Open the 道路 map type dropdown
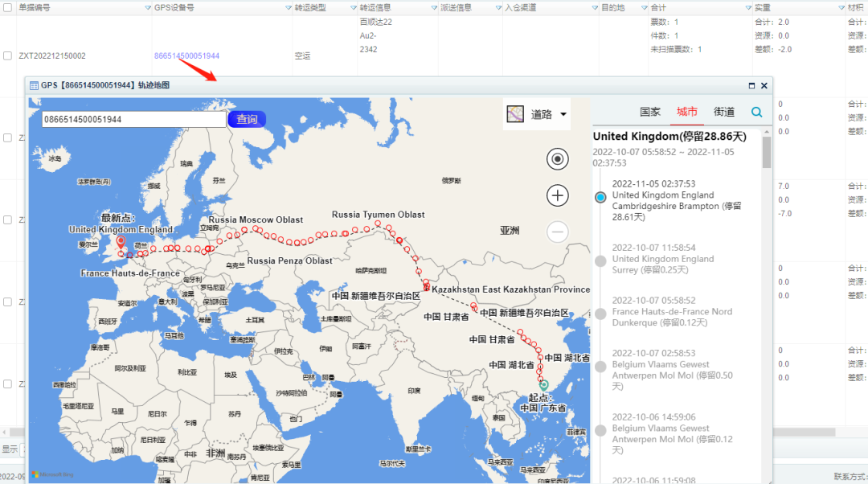The image size is (868, 484). point(563,114)
